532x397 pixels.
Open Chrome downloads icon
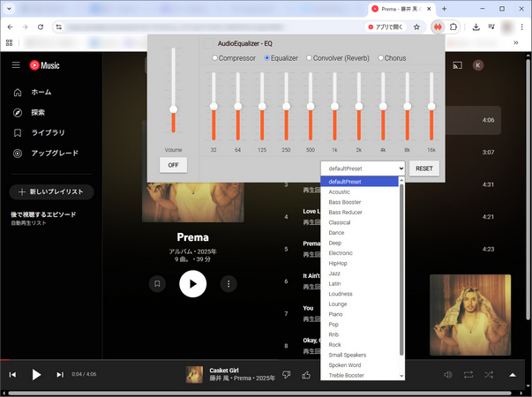click(x=476, y=26)
